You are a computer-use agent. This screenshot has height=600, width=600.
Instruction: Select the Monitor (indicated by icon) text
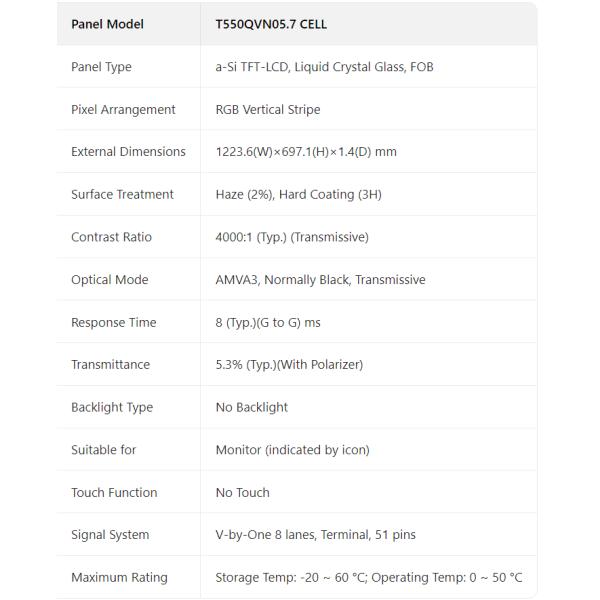point(292,450)
